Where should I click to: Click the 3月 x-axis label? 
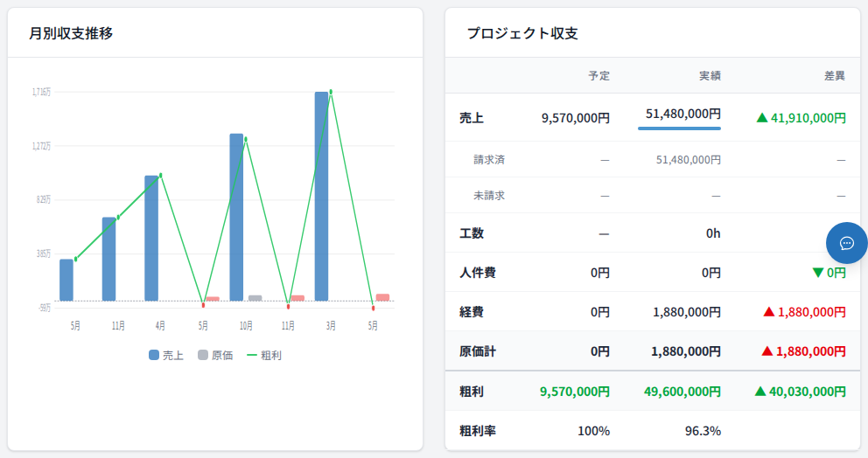(331, 326)
